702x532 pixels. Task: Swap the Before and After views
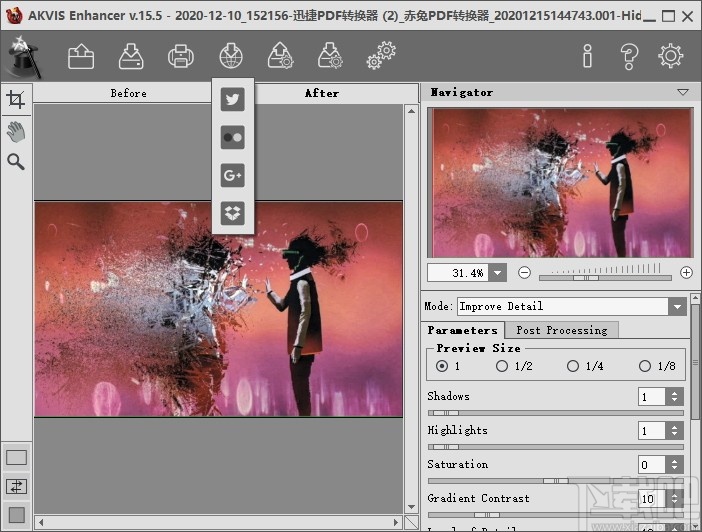[17, 486]
